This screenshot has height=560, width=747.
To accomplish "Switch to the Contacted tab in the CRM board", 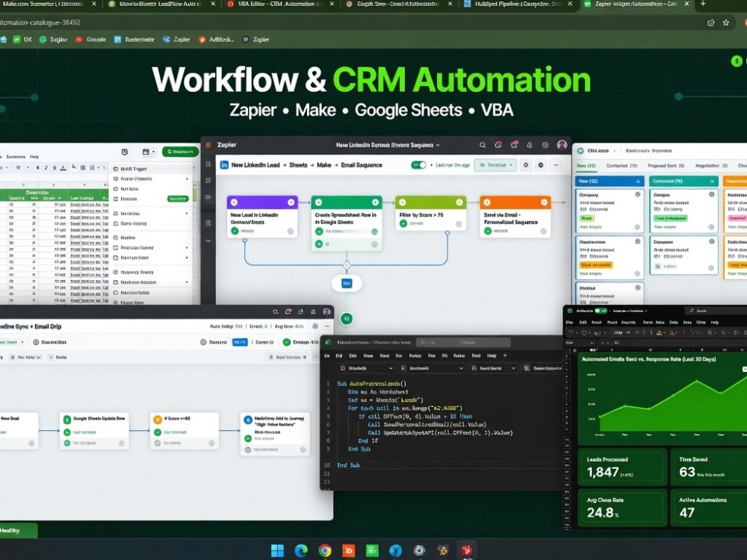I will 622,166.
